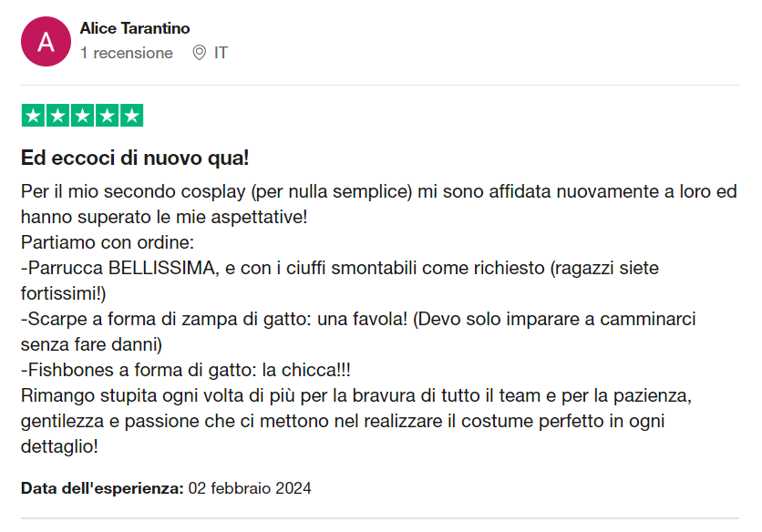Click the first green rating star

click(33, 116)
